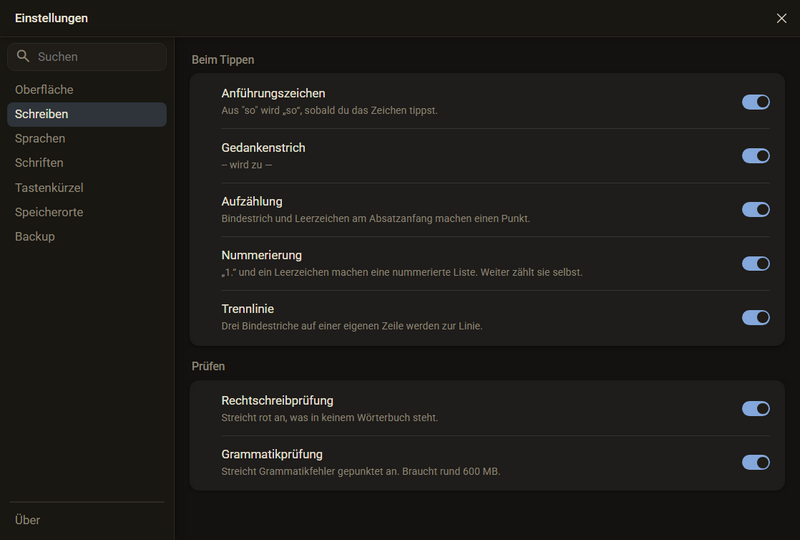Click the 'Grammatikprüfung' setting title
The height and width of the screenshot is (540, 800).
click(272, 454)
